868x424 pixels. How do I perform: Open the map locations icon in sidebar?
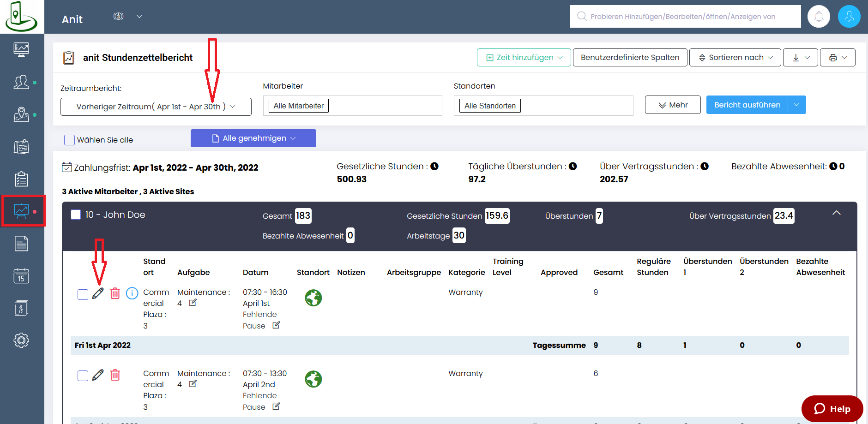tap(21, 114)
